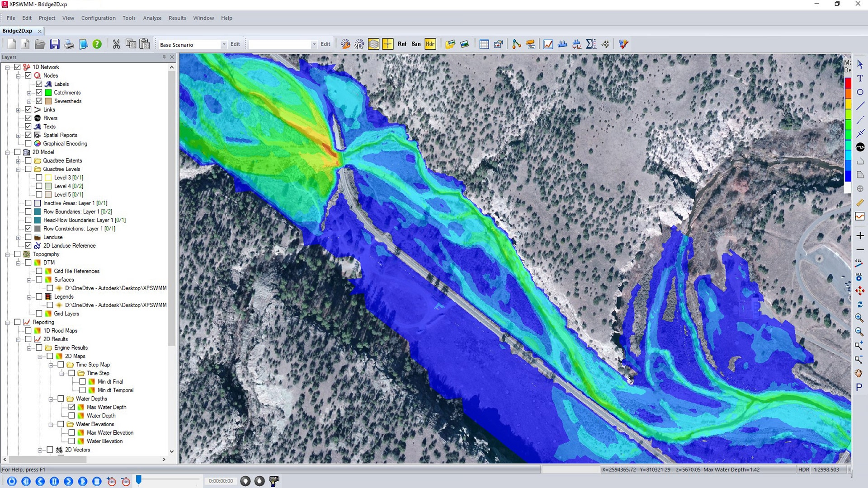The width and height of the screenshot is (868, 488).
Task: Check the 2D Vectors checkbox
Action: click(x=50, y=450)
